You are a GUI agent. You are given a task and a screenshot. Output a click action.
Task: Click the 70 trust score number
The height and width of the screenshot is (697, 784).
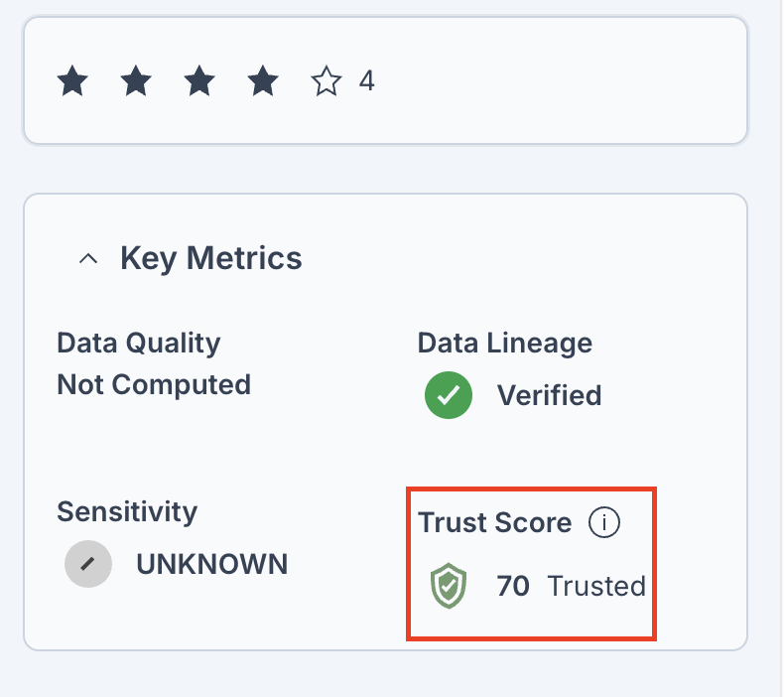tap(512, 586)
